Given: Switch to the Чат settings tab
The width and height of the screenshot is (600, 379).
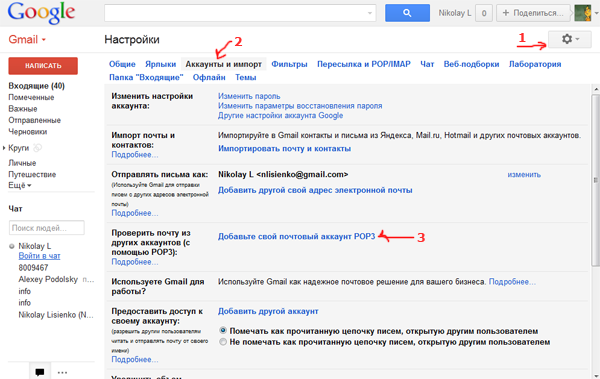Looking at the screenshot, I should pyautogui.click(x=427, y=64).
